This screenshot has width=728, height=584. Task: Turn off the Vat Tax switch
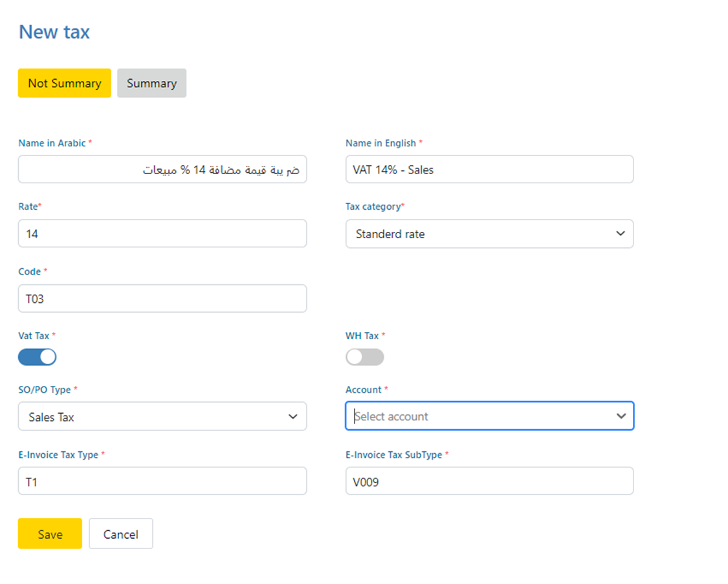pos(38,357)
